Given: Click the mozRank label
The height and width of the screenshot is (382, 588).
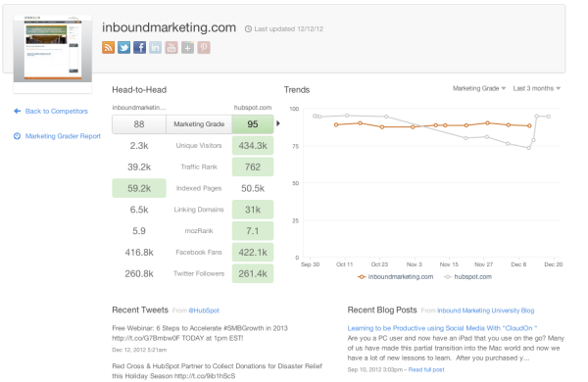Looking at the screenshot, I should click(199, 231).
